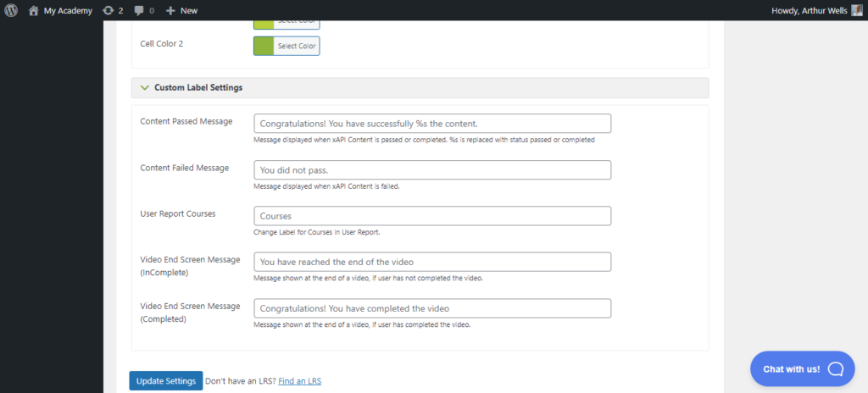Click the Video End Screen Message InComplete field
This screenshot has width=868, height=393.
point(432,262)
